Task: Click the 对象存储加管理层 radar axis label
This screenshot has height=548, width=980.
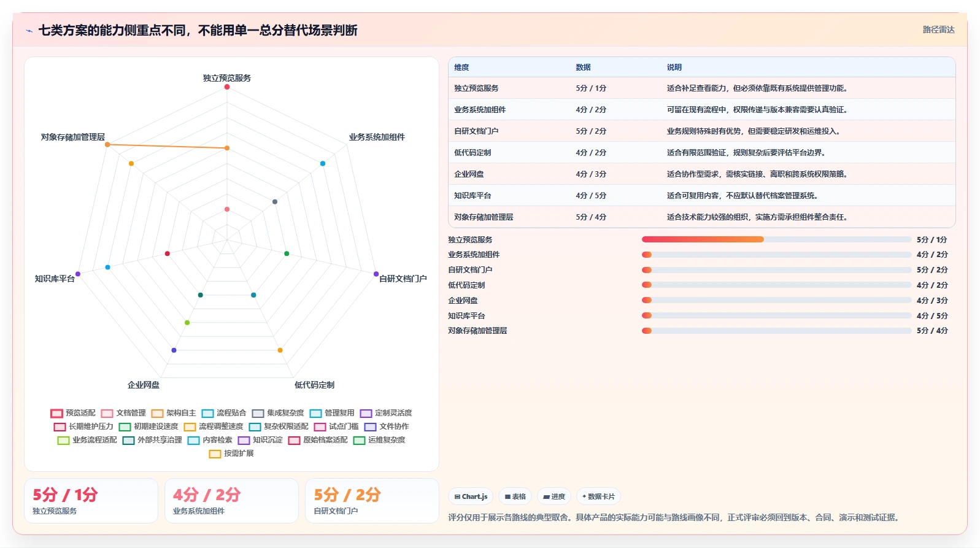Action: [73, 137]
